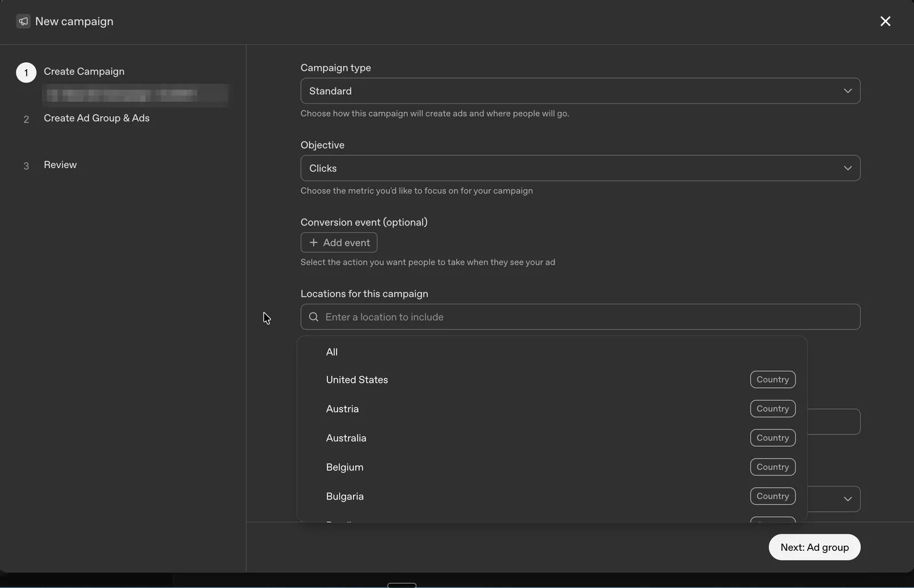Click the Country tag next to Austria

pyautogui.click(x=772, y=409)
